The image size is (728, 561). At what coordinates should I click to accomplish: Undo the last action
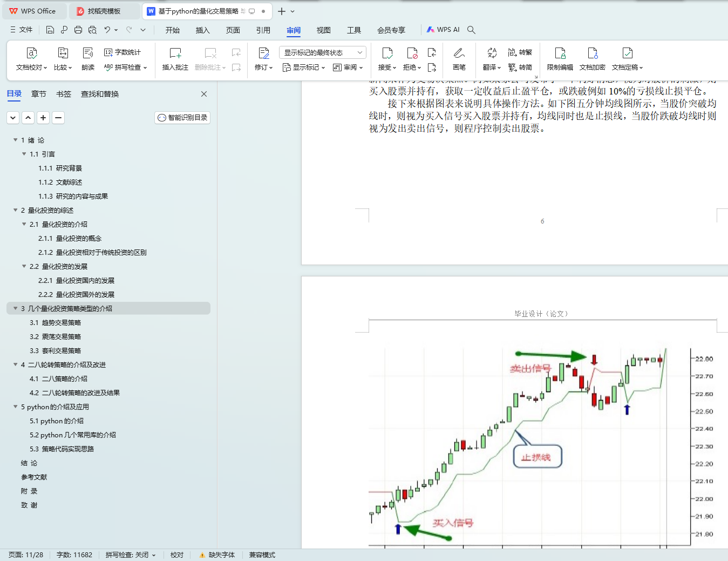click(107, 30)
